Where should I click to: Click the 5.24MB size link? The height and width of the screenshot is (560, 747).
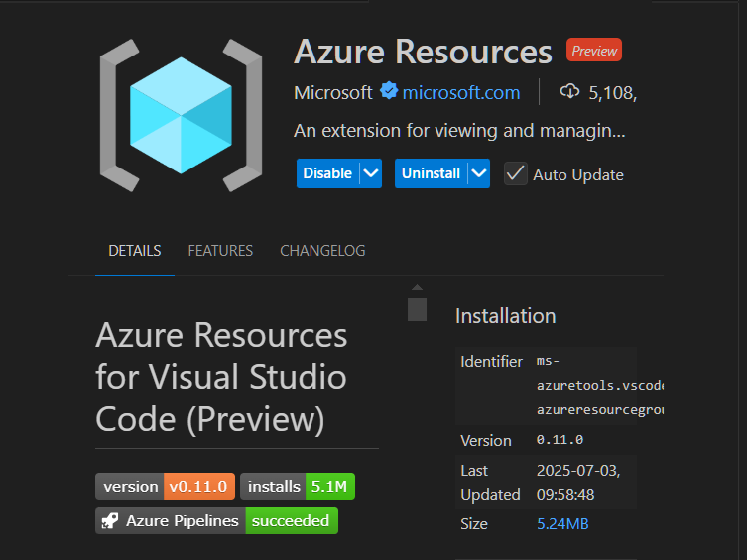[x=562, y=524]
